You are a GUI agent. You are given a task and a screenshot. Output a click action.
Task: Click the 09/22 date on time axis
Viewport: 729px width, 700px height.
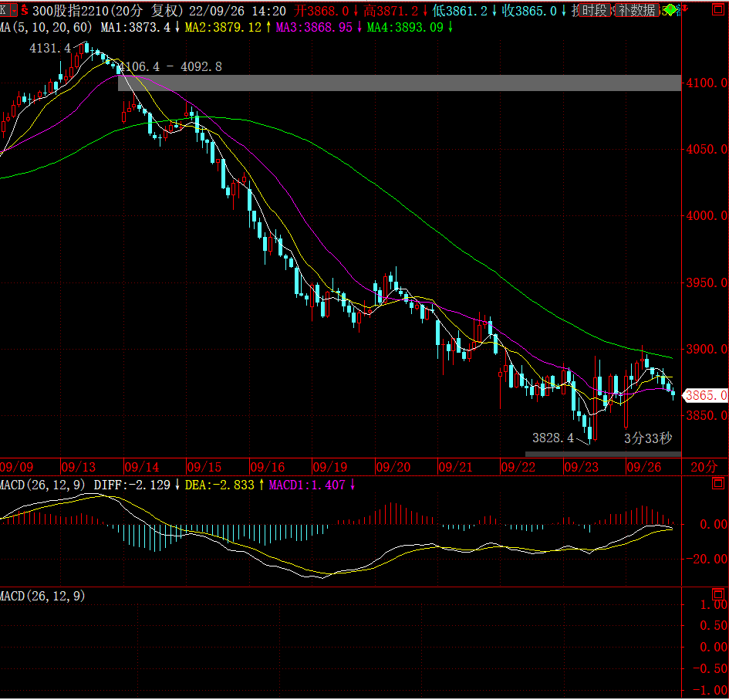518,467
